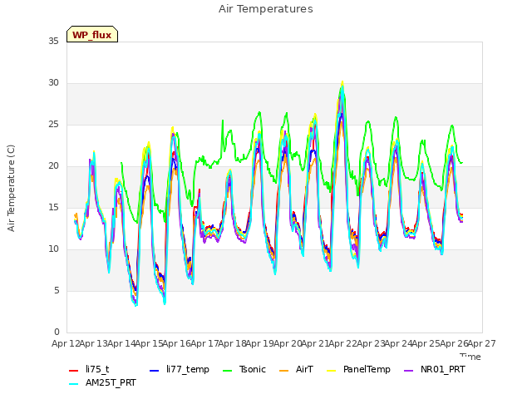Click the Air Temperature (C) axis title

tap(11, 188)
